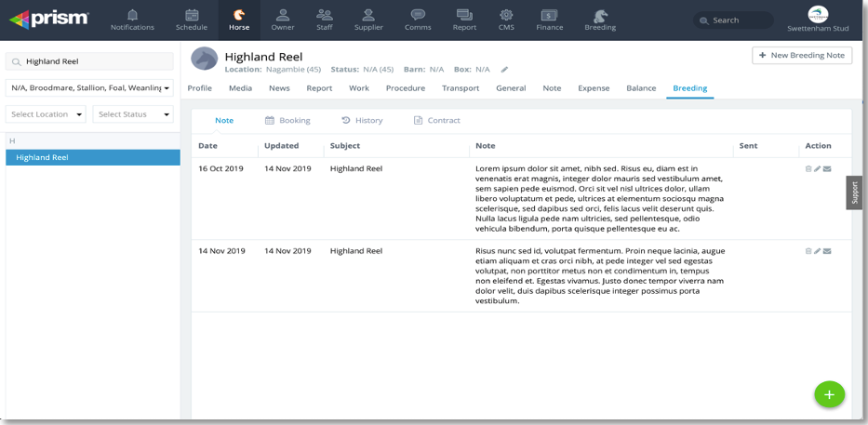
Task: Open the Support side tab
Action: point(853,193)
